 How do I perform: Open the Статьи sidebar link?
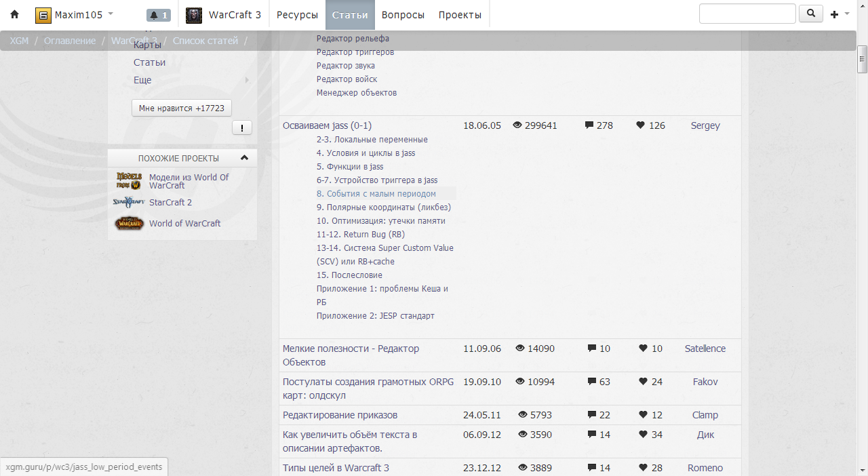coord(149,62)
